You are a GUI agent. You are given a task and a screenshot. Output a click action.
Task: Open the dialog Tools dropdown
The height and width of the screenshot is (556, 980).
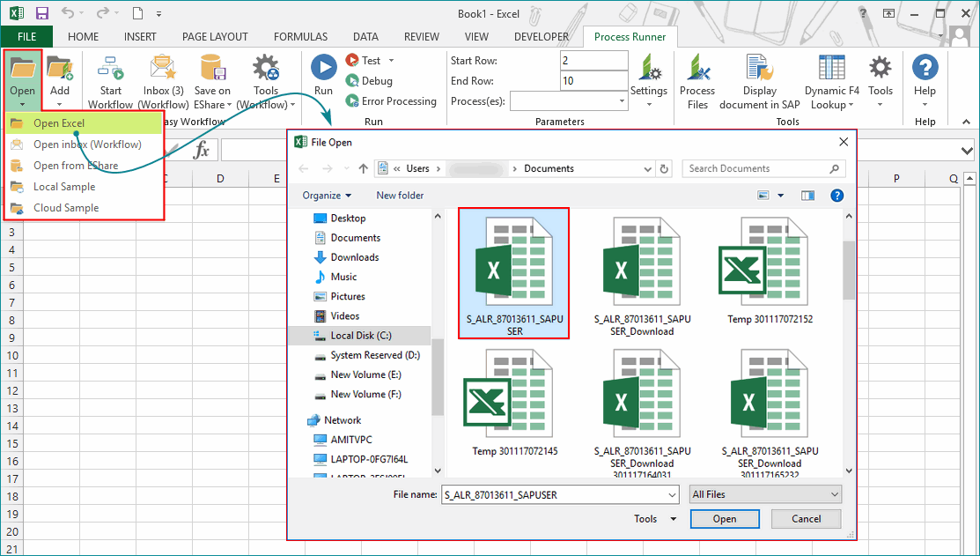point(655,519)
